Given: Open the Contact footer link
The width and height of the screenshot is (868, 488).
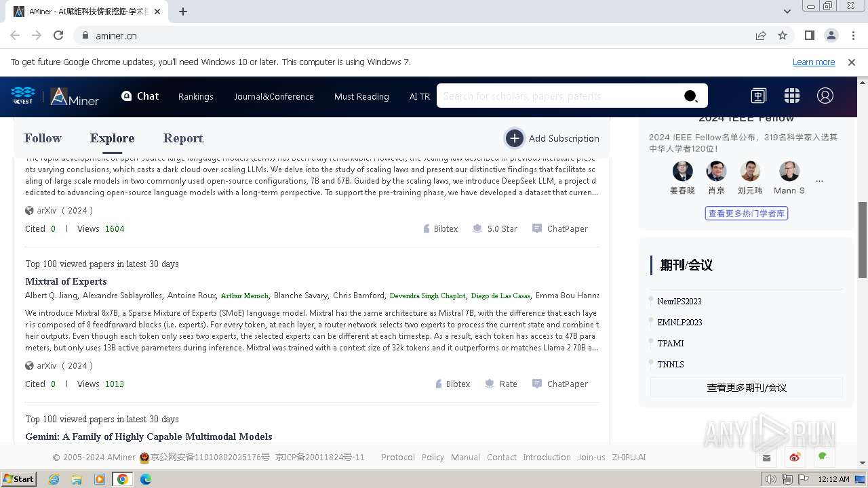Looking at the screenshot, I should pos(502,457).
